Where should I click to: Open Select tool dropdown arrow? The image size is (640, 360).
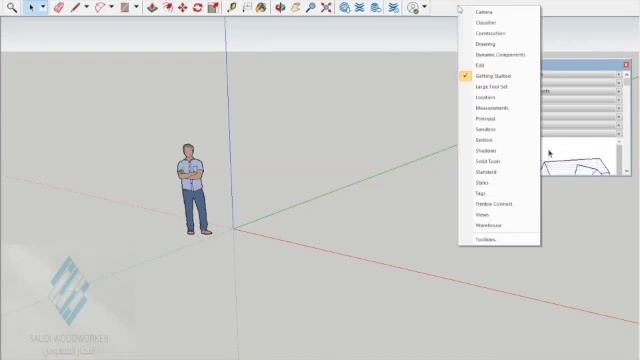[43, 7]
